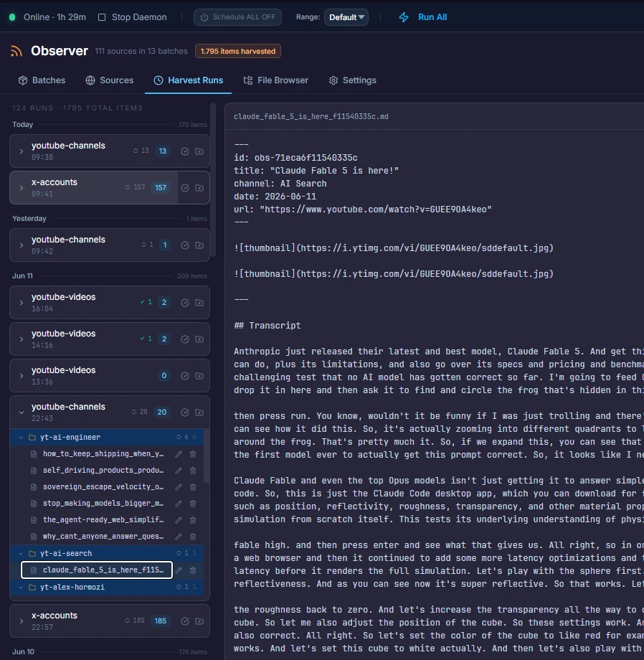Click the Online status indicator dot
This screenshot has width=644, height=660.
click(12, 17)
